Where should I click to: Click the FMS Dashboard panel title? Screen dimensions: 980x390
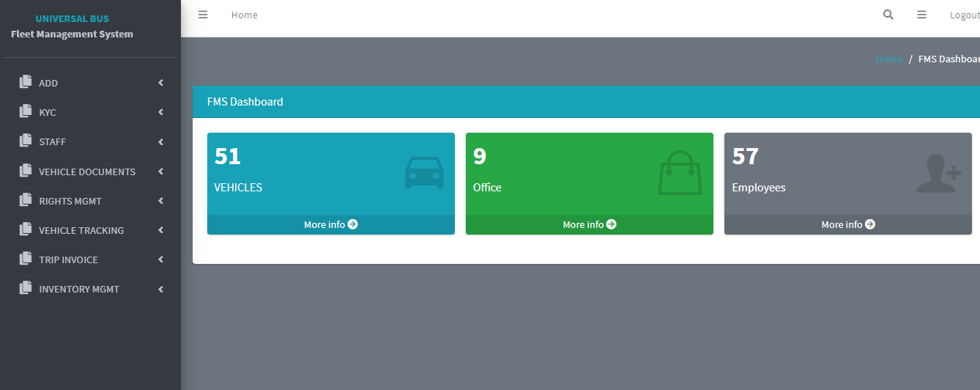[245, 102]
